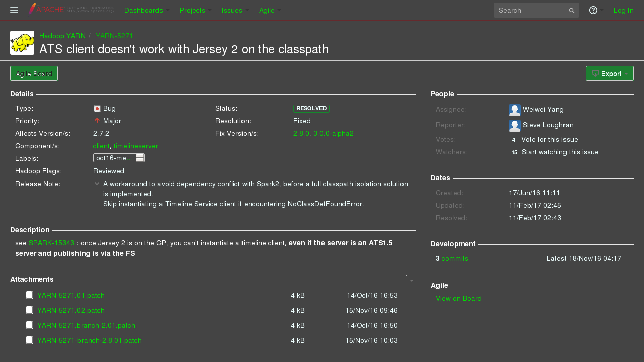Open the help question-mark icon

[593, 10]
